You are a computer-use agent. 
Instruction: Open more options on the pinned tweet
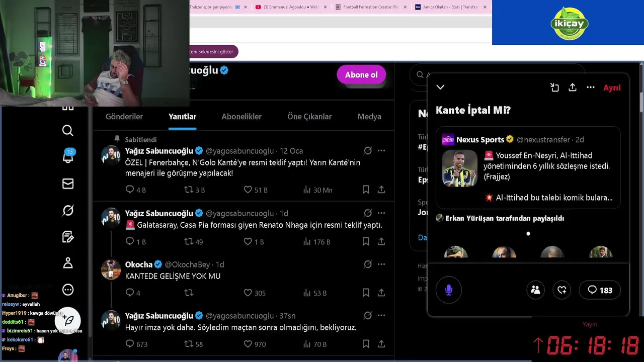(381, 151)
